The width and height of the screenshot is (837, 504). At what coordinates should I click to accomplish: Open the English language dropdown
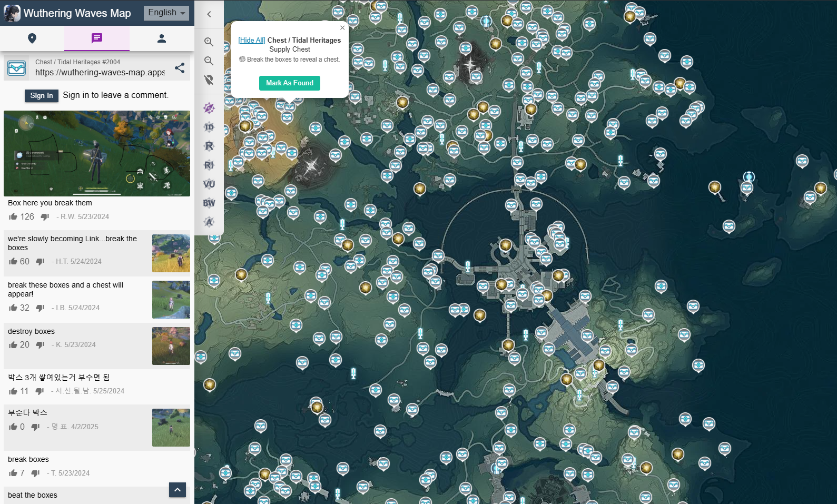(166, 13)
